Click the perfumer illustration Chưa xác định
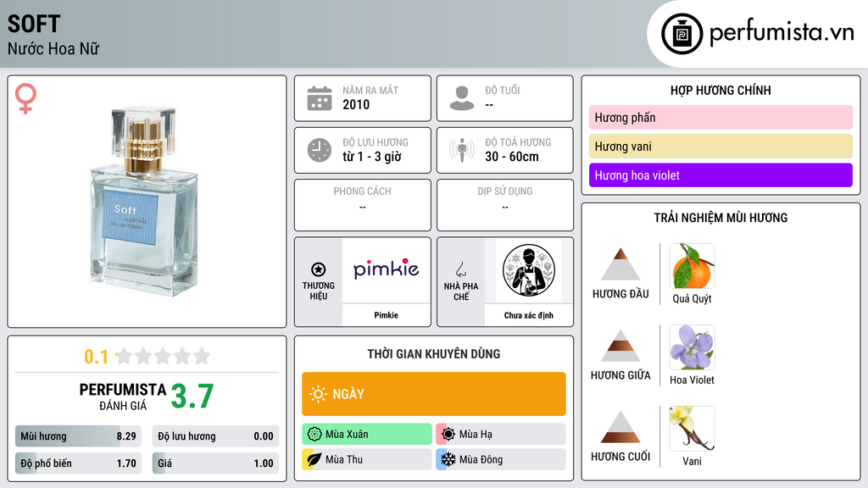Image resolution: width=868 pixels, height=488 pixels. click(x=529, y=270)
